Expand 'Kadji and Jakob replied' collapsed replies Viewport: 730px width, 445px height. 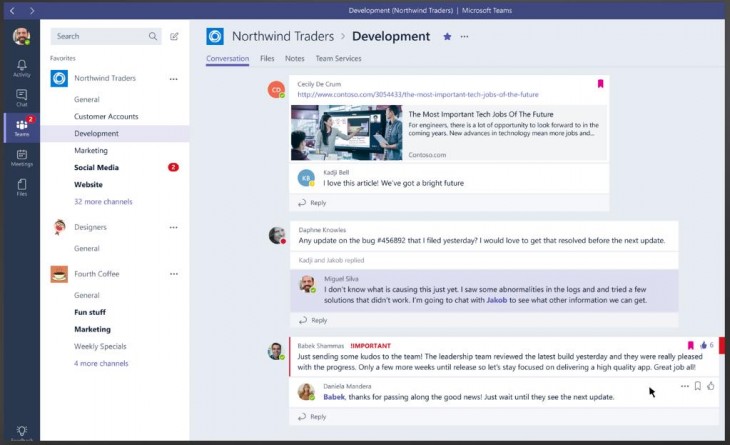click(331, 260)
